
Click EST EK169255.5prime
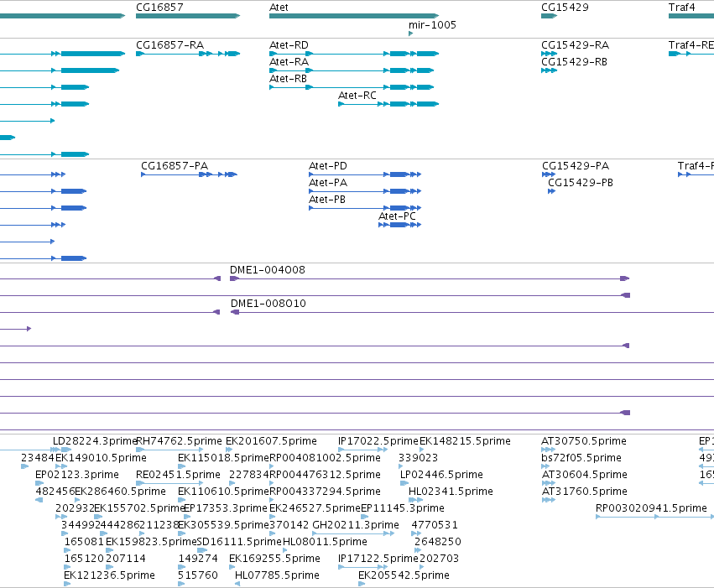(x=274, y=559)
